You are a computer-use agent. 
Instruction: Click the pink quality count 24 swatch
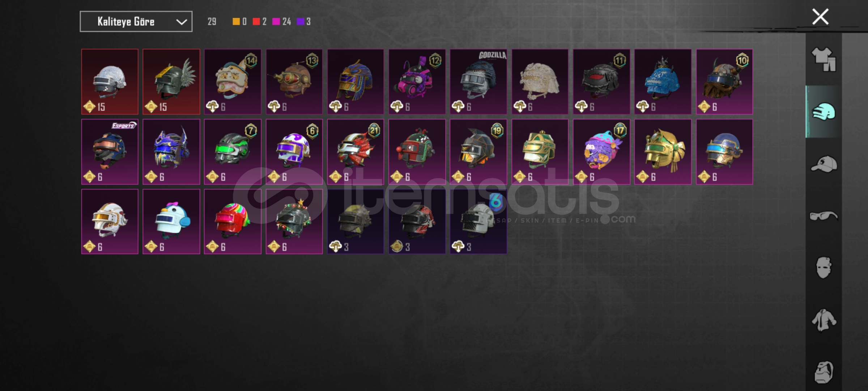tap(276, 22)
